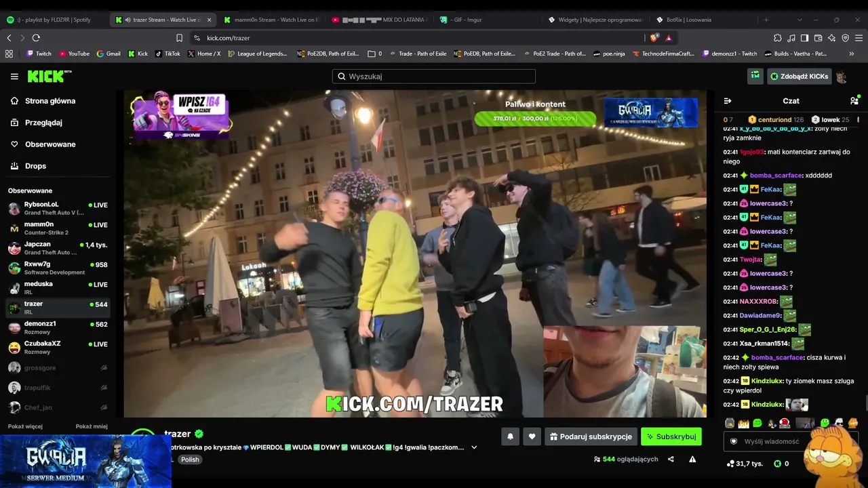Screen dimensions: 868x488
Task: Open RybsonLoL channel in followed list
Action: (x=58, y=208)
